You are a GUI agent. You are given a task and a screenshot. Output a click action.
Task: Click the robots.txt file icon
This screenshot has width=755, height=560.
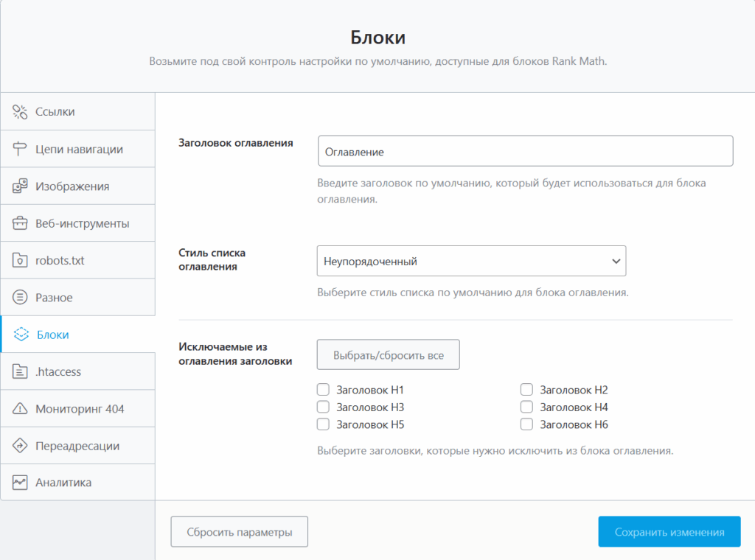click(x=21, y=261)
